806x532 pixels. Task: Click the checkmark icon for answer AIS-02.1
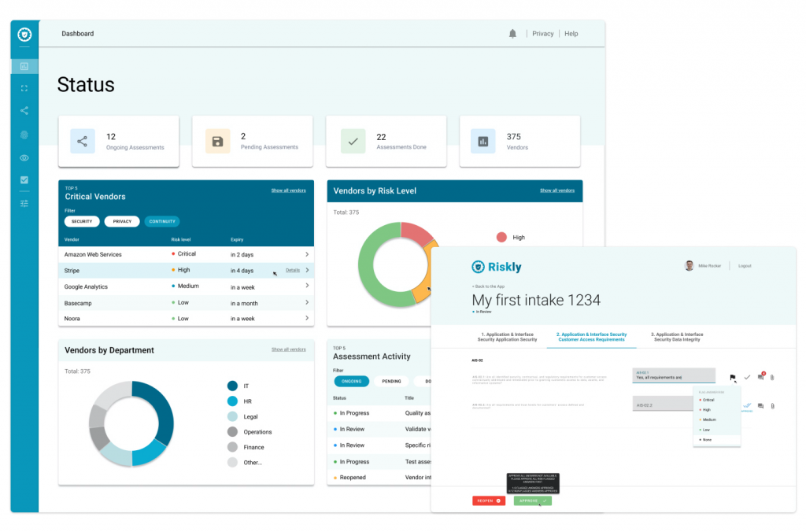747,377
